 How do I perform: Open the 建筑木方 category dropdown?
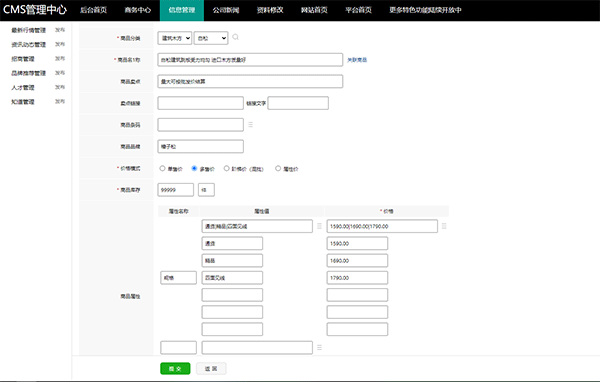tap(174, 38)
